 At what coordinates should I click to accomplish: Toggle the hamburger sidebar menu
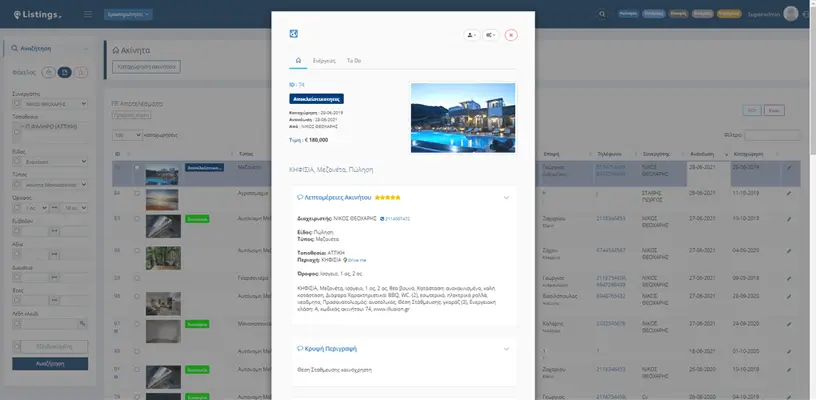[88, 14]
